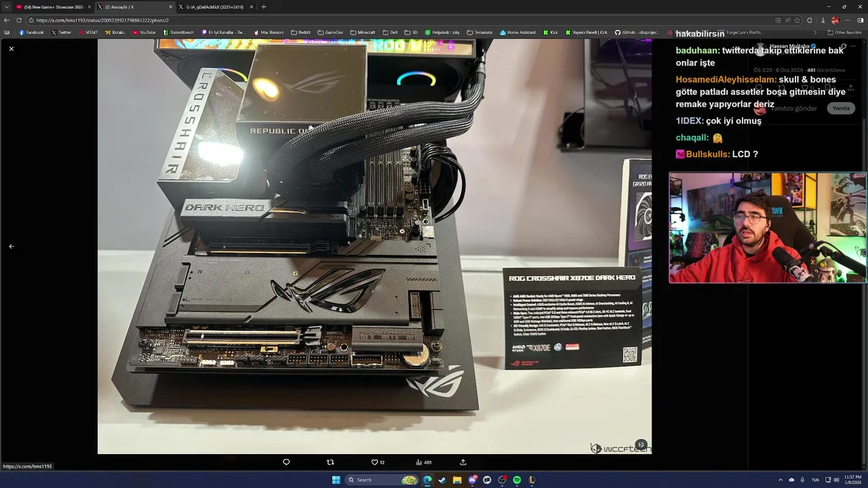868x488 pixels.
Task: Open TorrentLeech bookmark
Action: [178, 33]
